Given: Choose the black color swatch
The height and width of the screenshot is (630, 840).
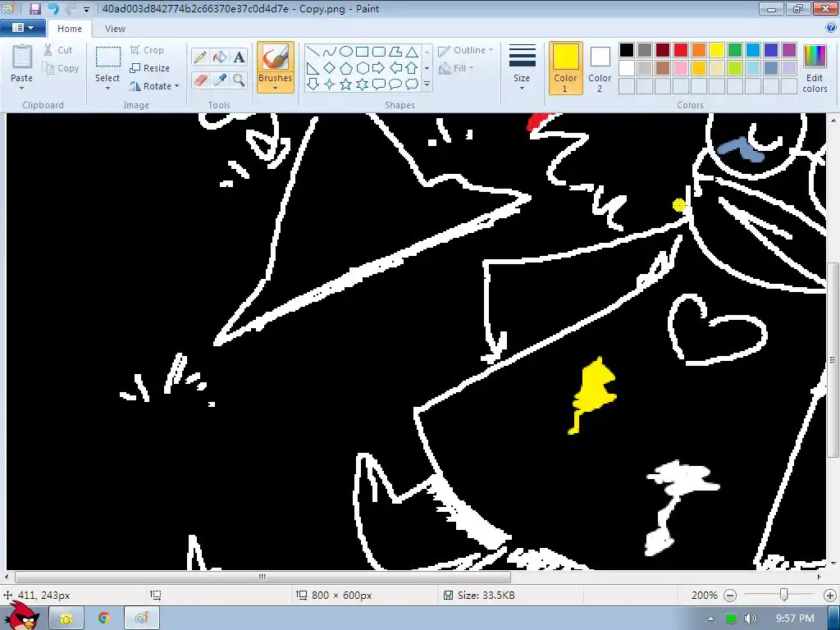Looking at the screenshot, I should [x=627, y=50].
